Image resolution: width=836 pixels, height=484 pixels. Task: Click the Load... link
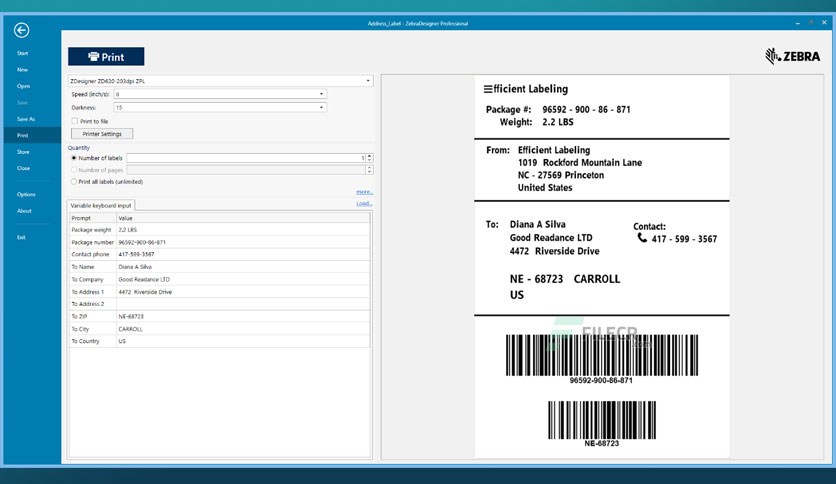click(x=365, y=204)
